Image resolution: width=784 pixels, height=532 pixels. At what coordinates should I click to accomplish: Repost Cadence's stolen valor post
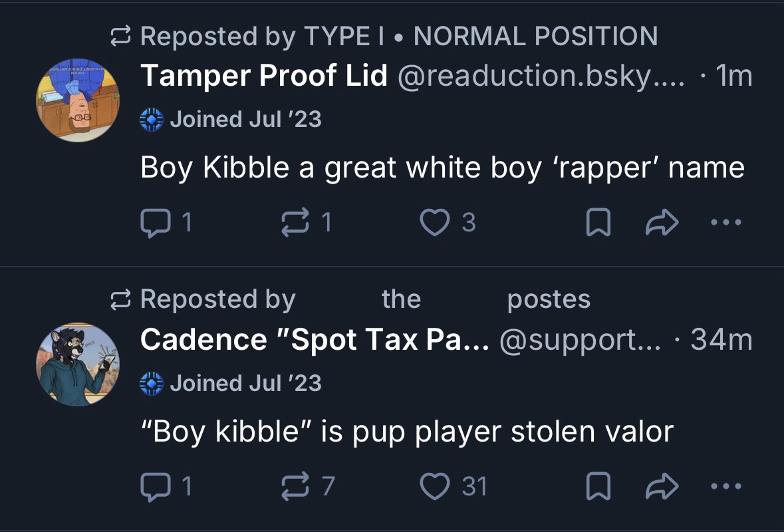[293, 486]
